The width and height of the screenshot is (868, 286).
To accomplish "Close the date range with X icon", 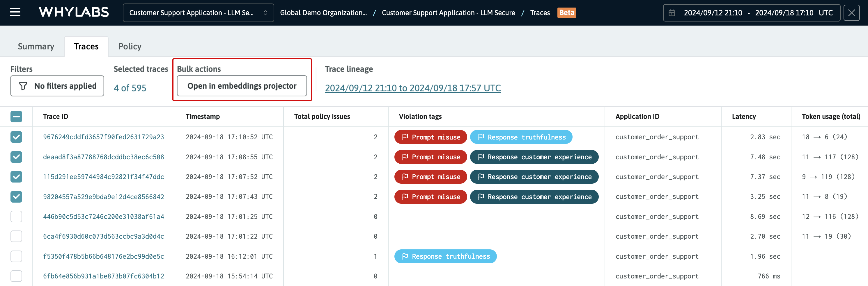I will [851, 13].
